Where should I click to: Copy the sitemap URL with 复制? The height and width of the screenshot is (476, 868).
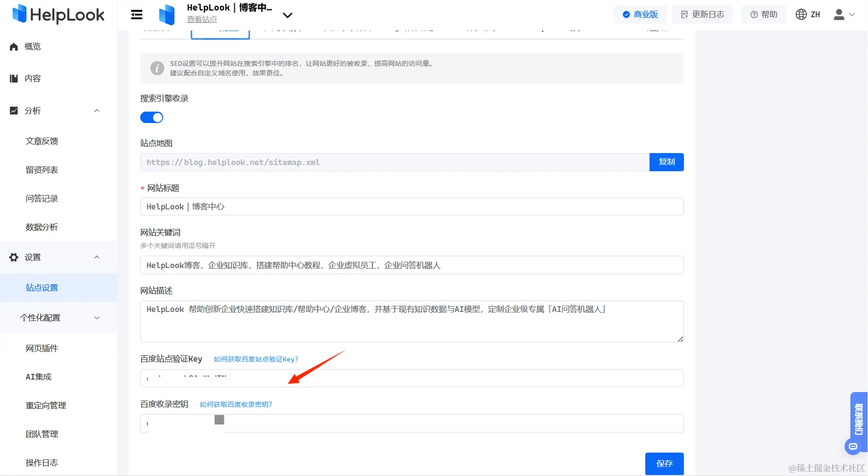coord(667,162)
